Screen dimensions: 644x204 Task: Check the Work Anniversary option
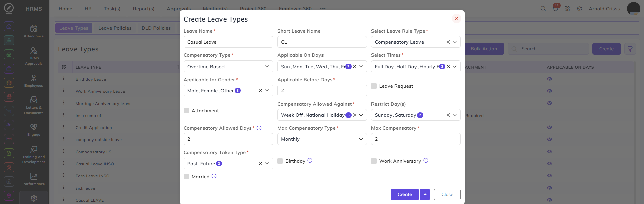pyautogui.click(x=374, y=161)
